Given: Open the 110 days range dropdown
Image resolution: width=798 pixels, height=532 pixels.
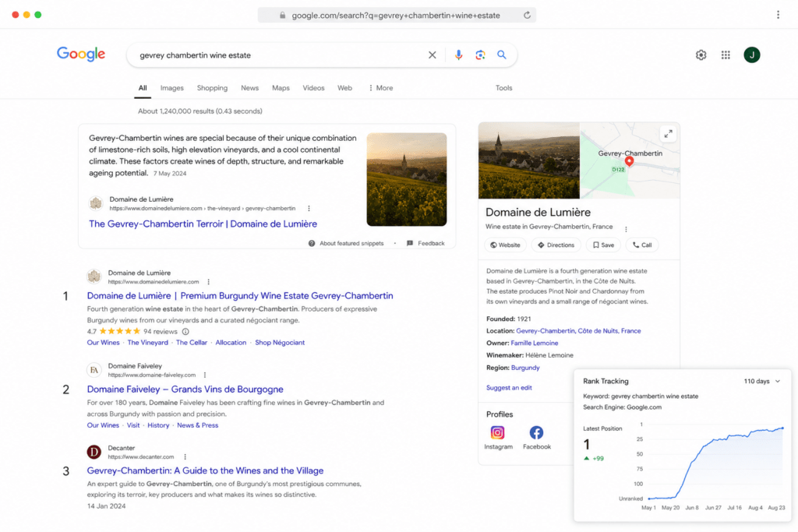Looking at the screenshot, I should (x=762, y=381).
